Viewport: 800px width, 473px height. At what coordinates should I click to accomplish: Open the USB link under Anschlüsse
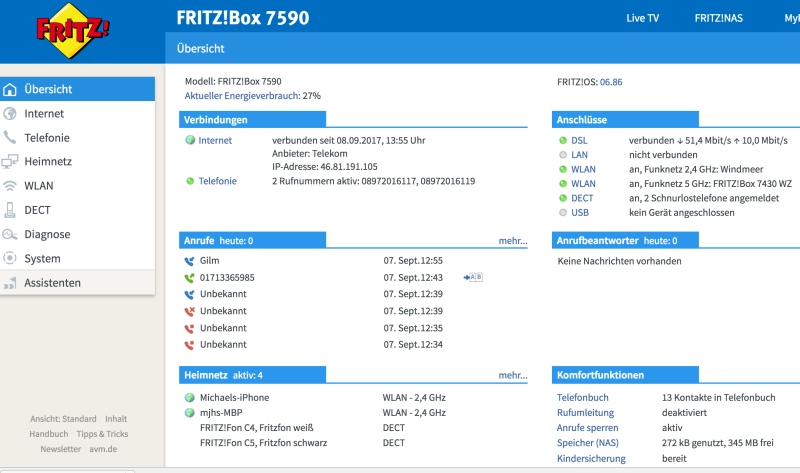(580, 212)
